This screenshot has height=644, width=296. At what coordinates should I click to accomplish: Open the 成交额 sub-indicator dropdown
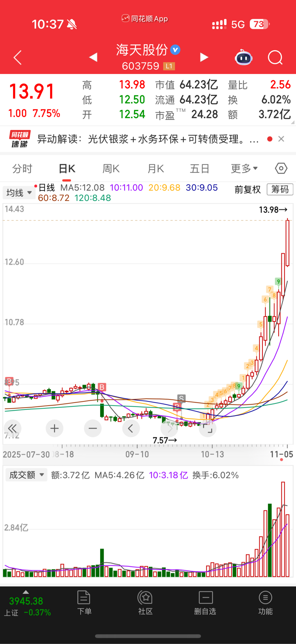pyautogui.click(x=26, y=475)
